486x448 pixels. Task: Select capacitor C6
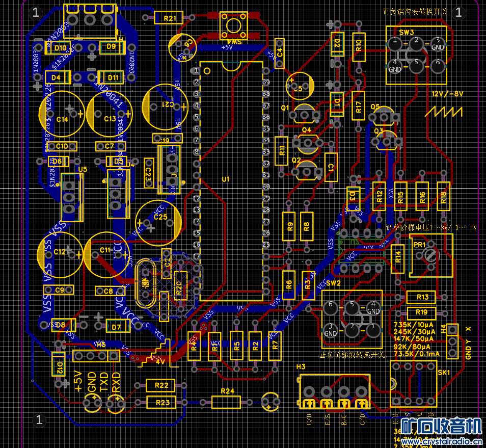click(x=182, y=47)
